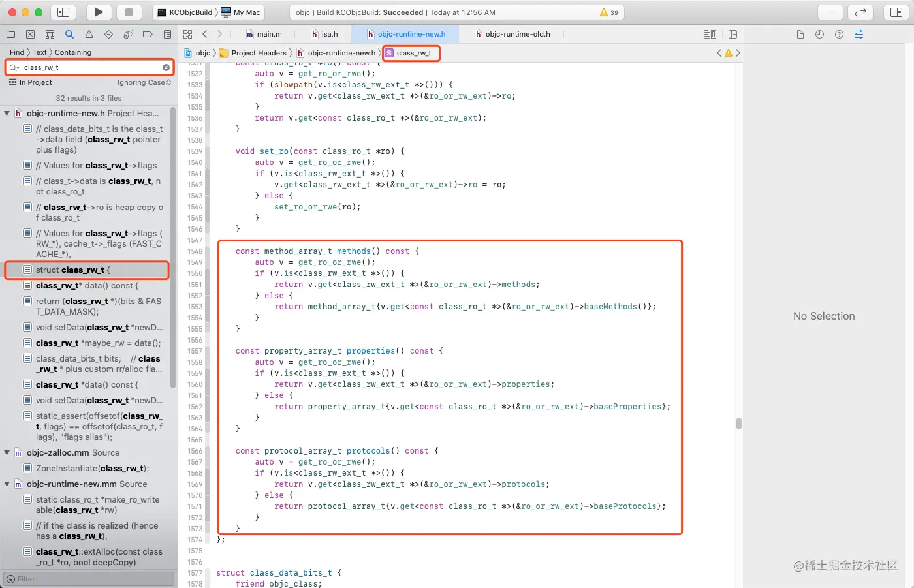Open the Symbol navigator
914x588 pixels.
[x=50, y=34]
